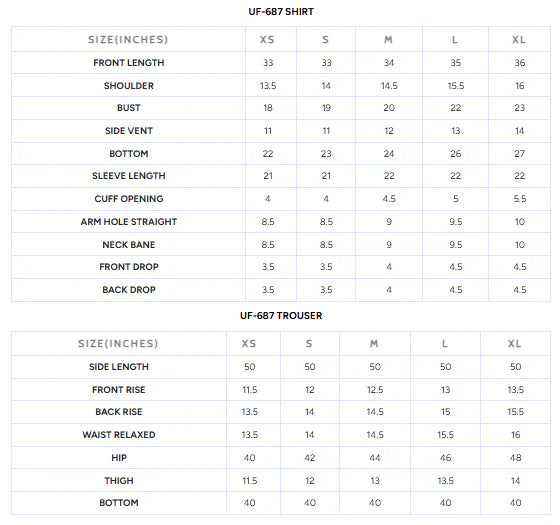The width and height of the screenshot is (560, 525).
Task: Select the SIDE LENGTH row label
Action: coord(119,367)
